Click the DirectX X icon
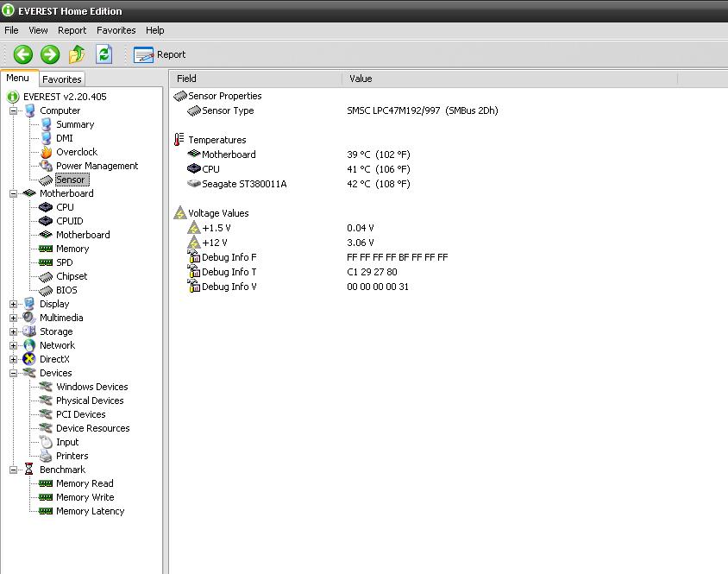This screenshot has width=728, height=574. point(29,359)
